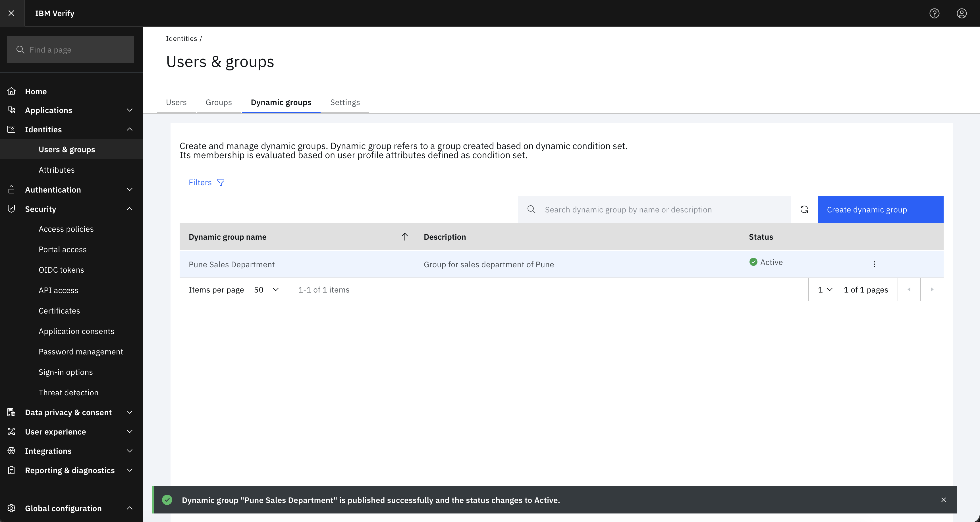Click the Data privacy & consent icon
The height and width of the screenshot is (522, 980).
[11, 412]
